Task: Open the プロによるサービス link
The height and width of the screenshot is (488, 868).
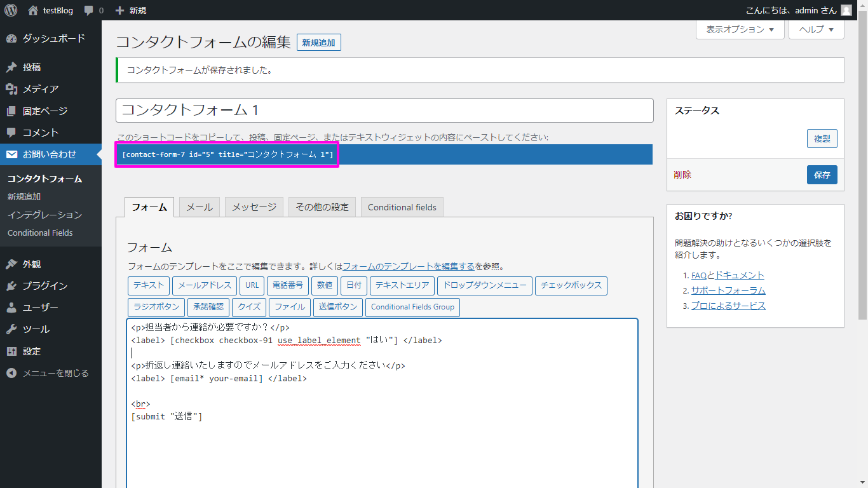Action: pyautogui.click(x=728, y=306)
